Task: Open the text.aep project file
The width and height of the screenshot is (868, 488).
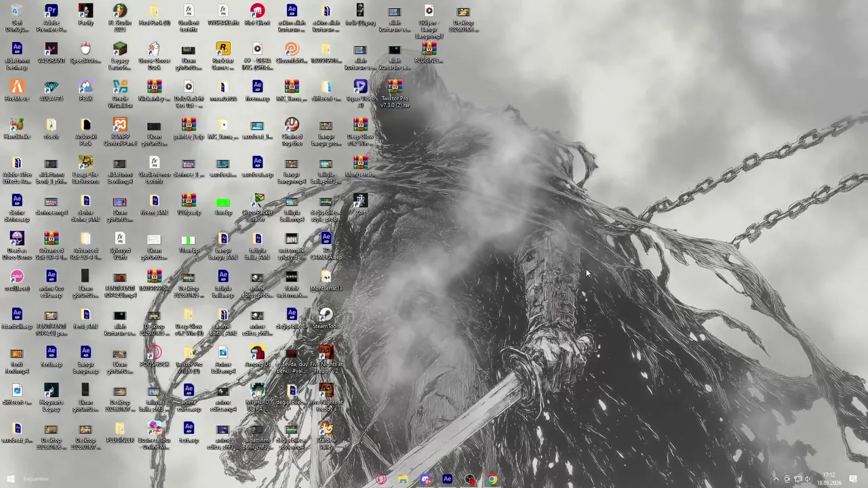Action: pyautogui.click(x=189, y=432)
